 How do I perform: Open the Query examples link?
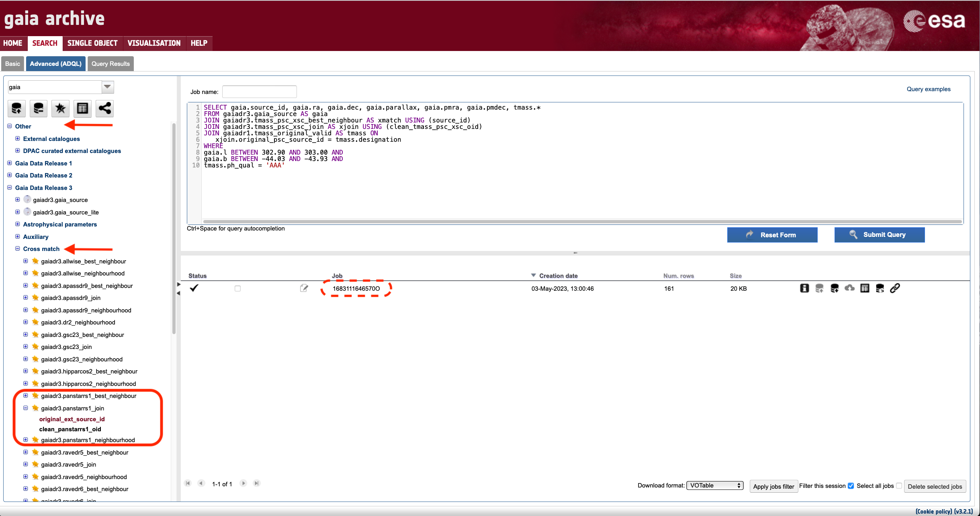[929, 89]
